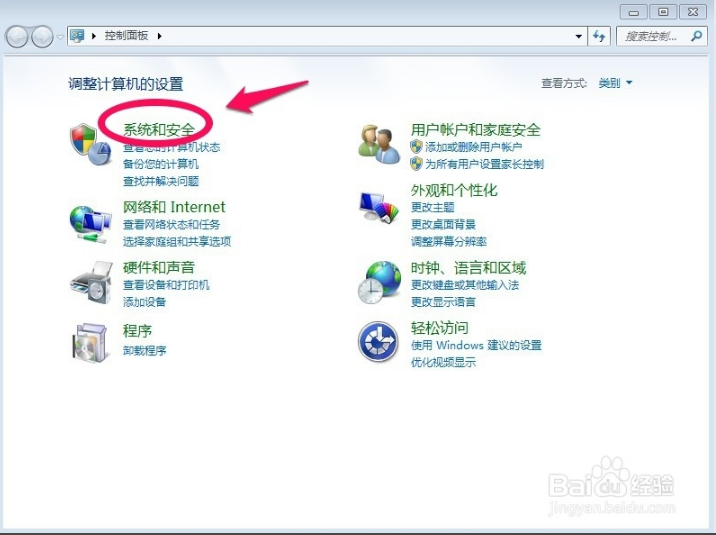Open the Network and Internet icon
This screenshot has width=716, height=535.
pos(90,222)
